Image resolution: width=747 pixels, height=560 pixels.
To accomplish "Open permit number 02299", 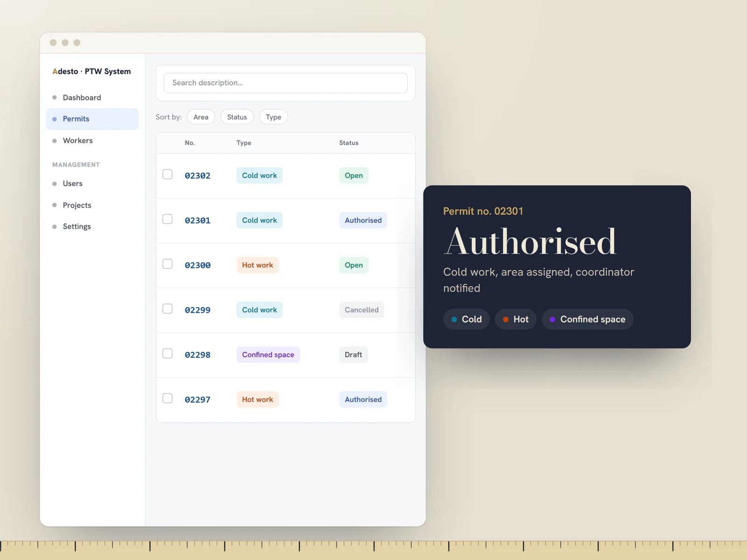I will click(197, 310).
